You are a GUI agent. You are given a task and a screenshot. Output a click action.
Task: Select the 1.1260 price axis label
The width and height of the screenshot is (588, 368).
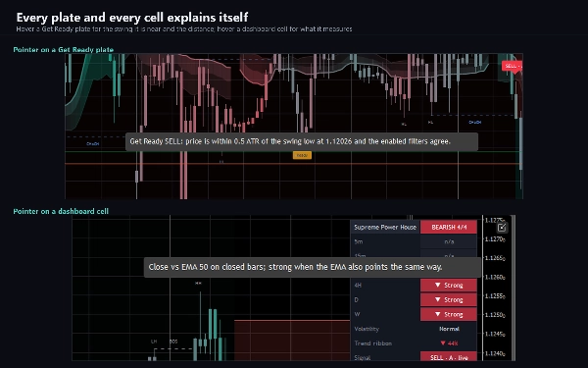(x=495, y=277)
